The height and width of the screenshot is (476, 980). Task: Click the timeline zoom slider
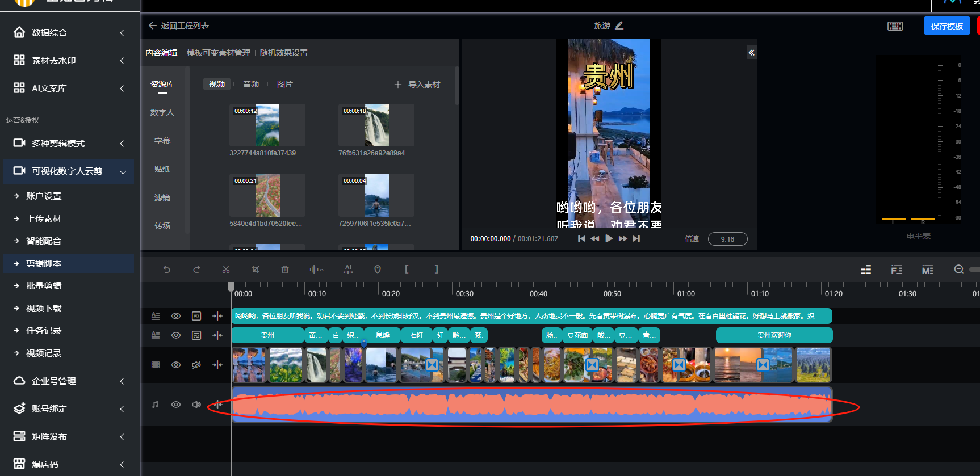point(974,269)
